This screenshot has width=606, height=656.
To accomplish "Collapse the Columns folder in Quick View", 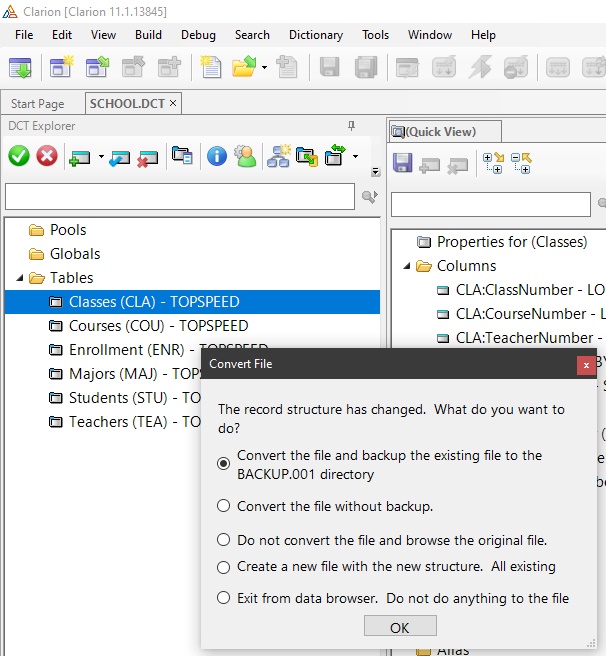I will click(x=407, y=266).
